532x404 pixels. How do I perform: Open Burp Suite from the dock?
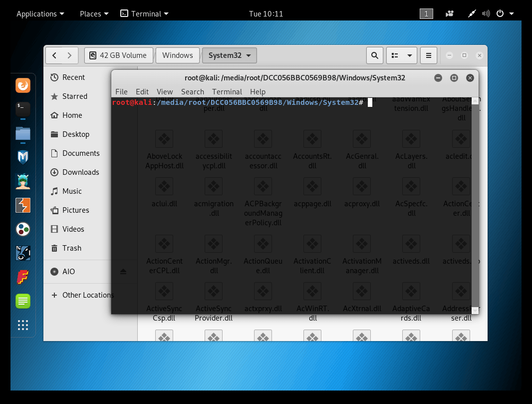pyautogui.click(x=23, y=205)
